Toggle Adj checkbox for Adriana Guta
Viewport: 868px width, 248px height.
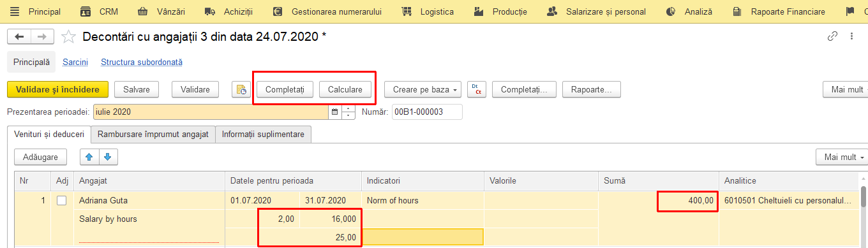click(x=61, y=200)
